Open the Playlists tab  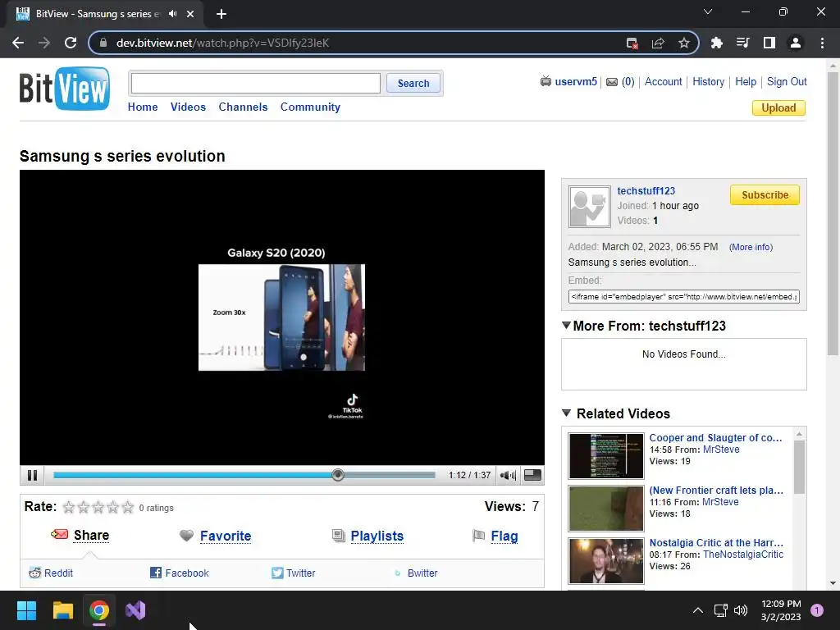click(x=377, y=536)
